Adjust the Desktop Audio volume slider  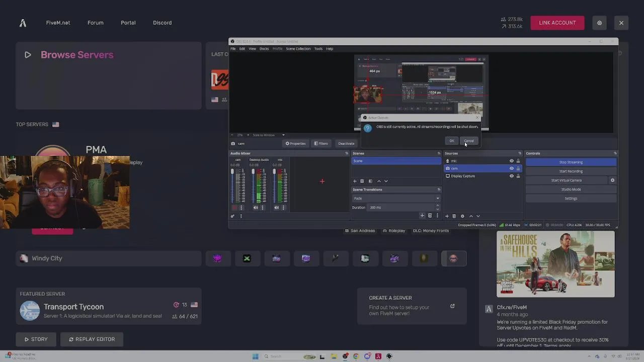pyautogui.click(x=253, y=186)
